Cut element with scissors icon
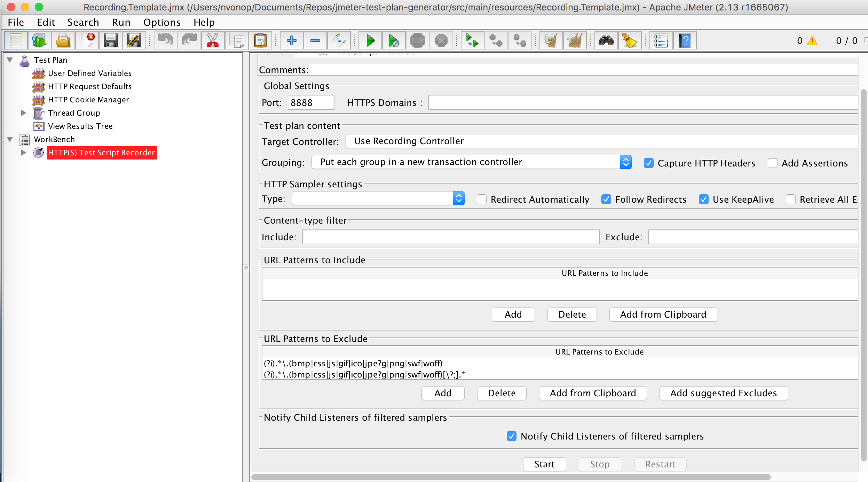This screenshot has width=868, height=482. (x=213, y=41)
